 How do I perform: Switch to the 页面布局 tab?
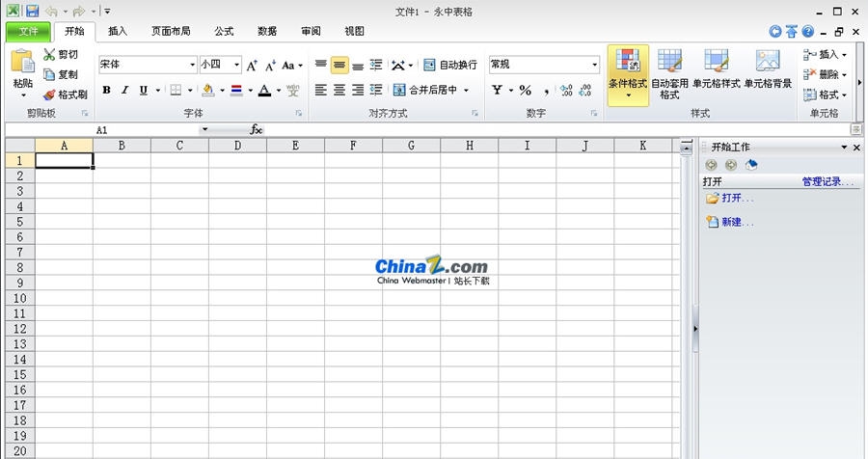point(171,31)
